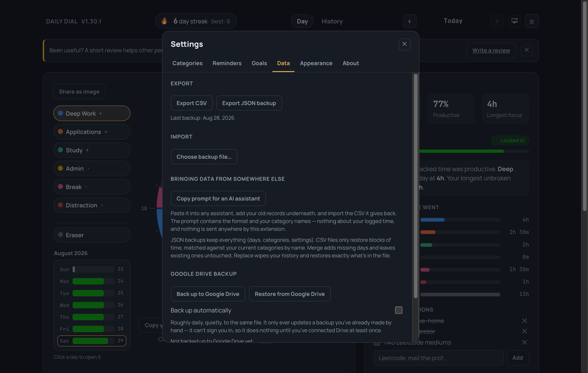Go to the previous day

(x=410, y=21)
